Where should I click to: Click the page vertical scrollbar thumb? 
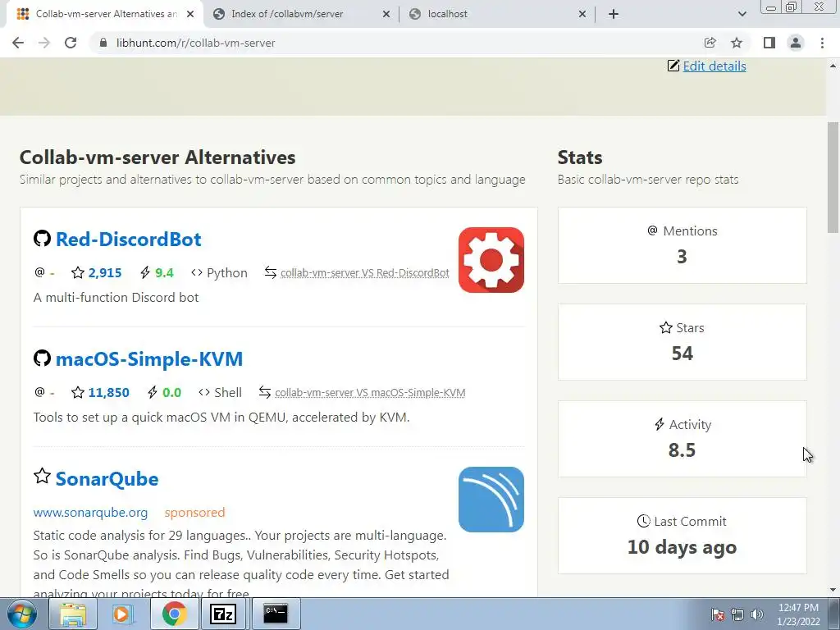(833, 177)
